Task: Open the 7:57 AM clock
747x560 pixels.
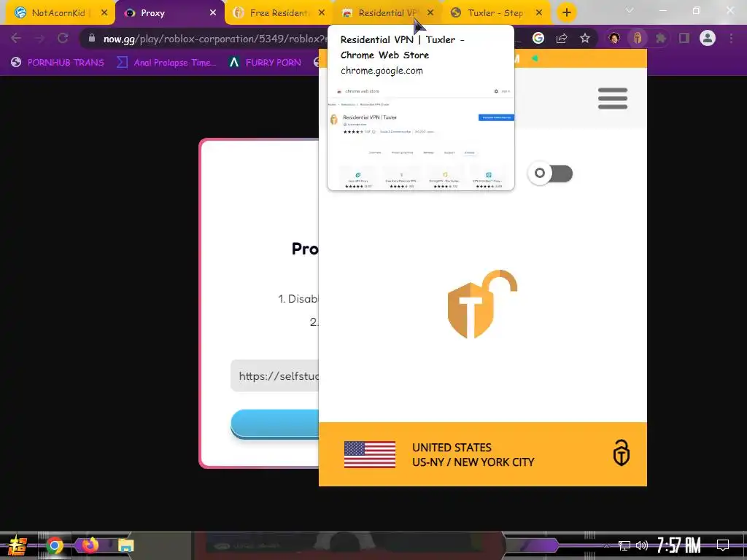Action: point(679,545)
